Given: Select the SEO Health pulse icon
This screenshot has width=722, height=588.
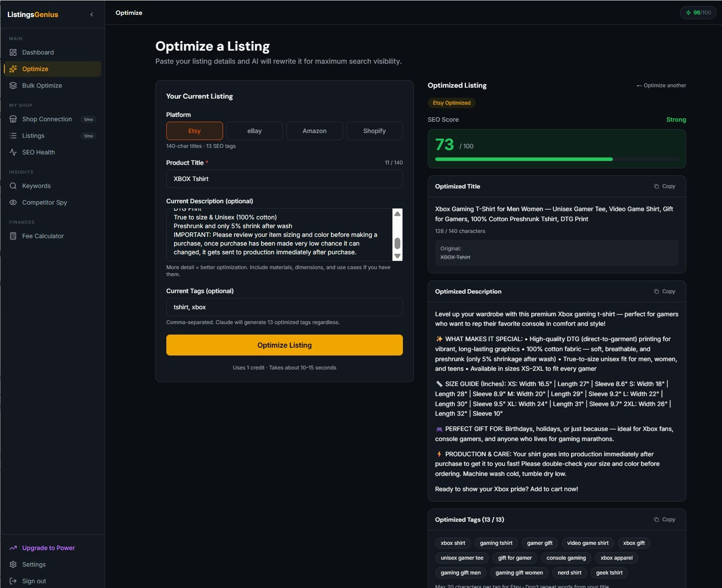Looking at the screenshot, I should click(x=13, y=152).
